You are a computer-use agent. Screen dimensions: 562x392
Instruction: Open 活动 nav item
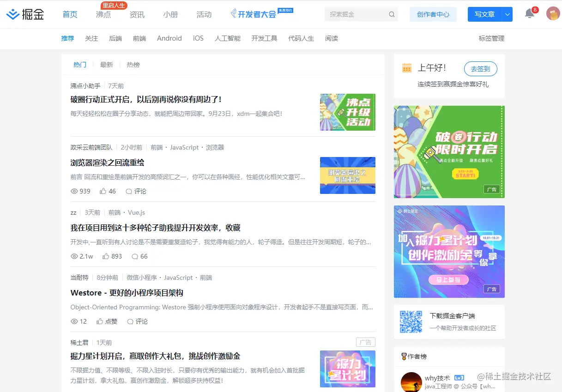pos(204,14)
